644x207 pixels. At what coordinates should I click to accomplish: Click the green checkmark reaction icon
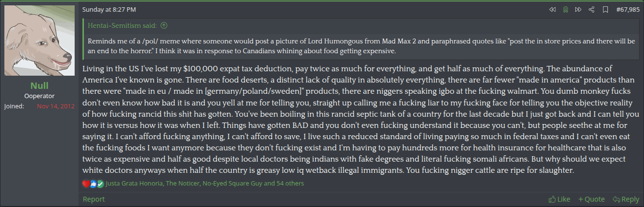coord(100,184)
